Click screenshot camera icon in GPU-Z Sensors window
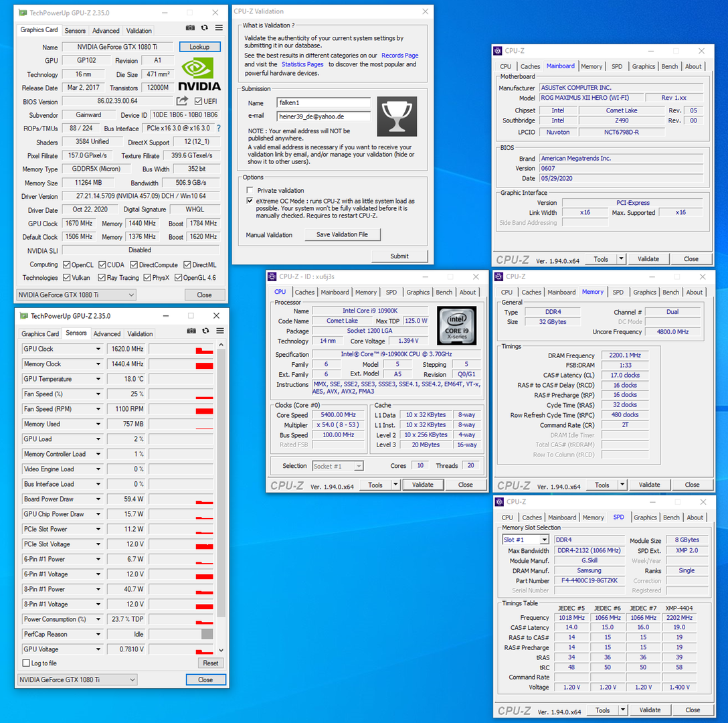The width and height of the screenshot is (728, 723). click(191, 331)
